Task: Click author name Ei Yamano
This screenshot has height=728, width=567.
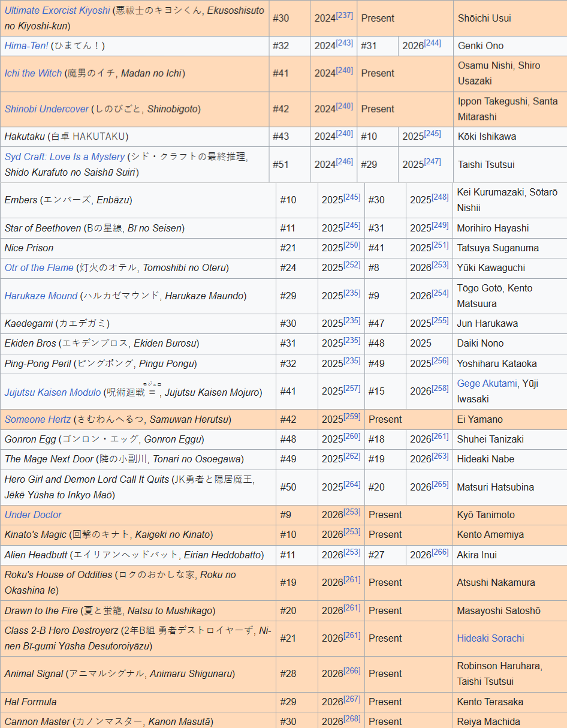Action: 479,419
